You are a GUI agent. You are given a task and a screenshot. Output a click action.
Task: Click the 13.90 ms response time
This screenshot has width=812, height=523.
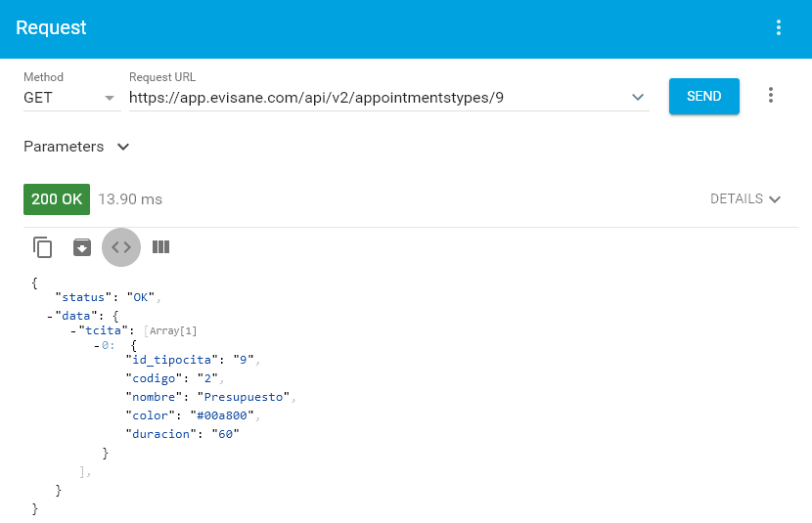click(130, 199)
